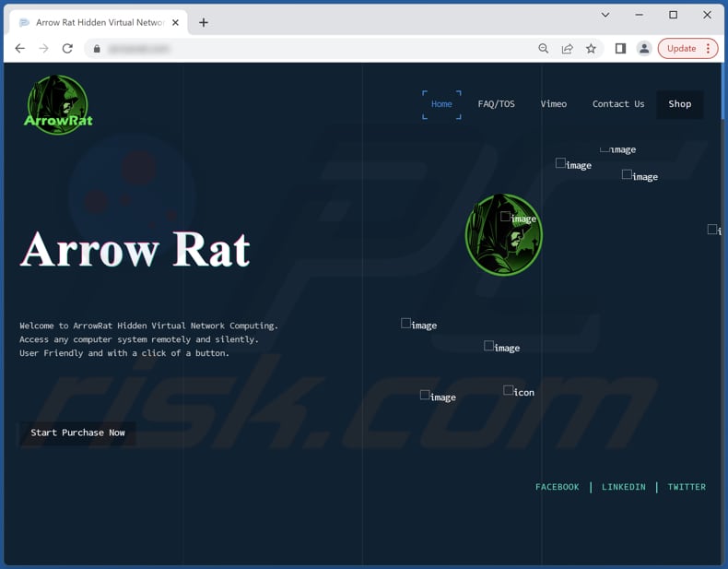Screen dimensions: 728x569
Task: Open the browser side panel icon
Action: click(620, 49)
